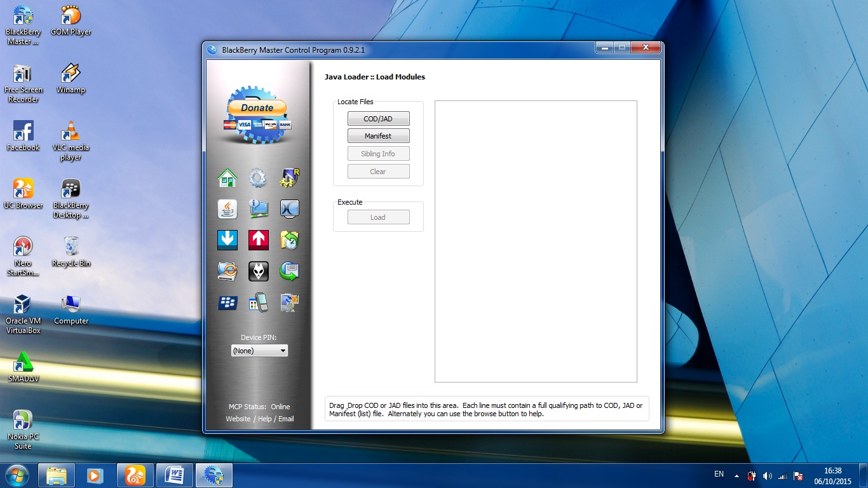Select the Oracle VM VirtualBox desktop icon
Image resolution: width=868 pixels, height=488 pixels.
23,315
